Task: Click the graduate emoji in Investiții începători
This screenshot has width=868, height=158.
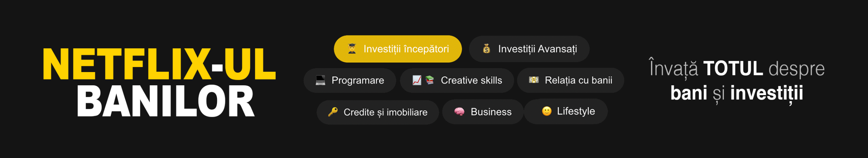Action: [x=352, y=49]
